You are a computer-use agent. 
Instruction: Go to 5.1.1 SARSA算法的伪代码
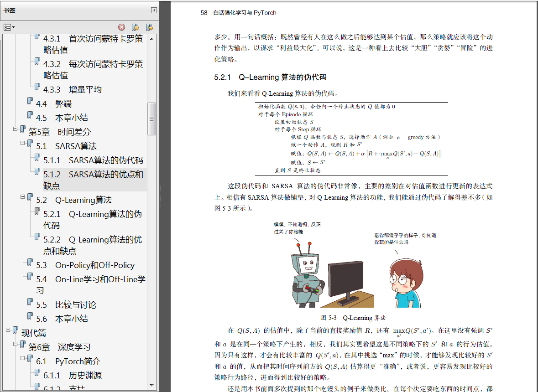pyautogui.click(x=94, y=160)
